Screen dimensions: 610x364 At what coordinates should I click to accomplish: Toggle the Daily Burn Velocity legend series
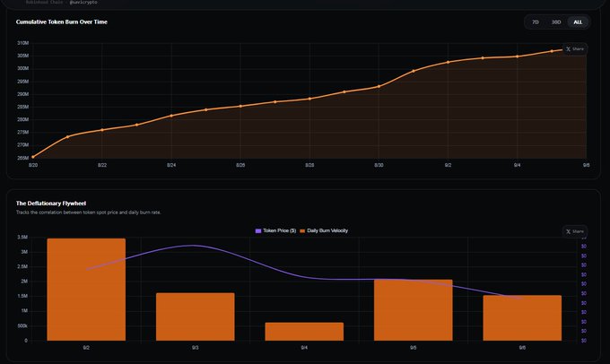pos(324,230)
